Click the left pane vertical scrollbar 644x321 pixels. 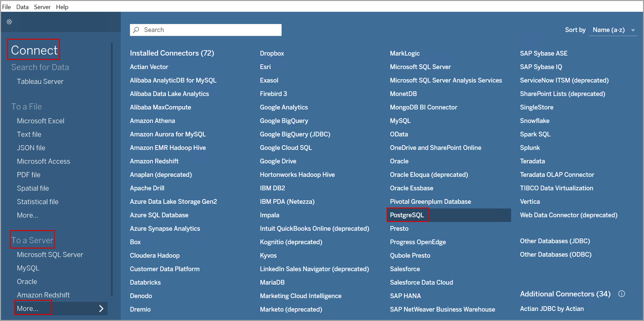click(x=112, y=168)
